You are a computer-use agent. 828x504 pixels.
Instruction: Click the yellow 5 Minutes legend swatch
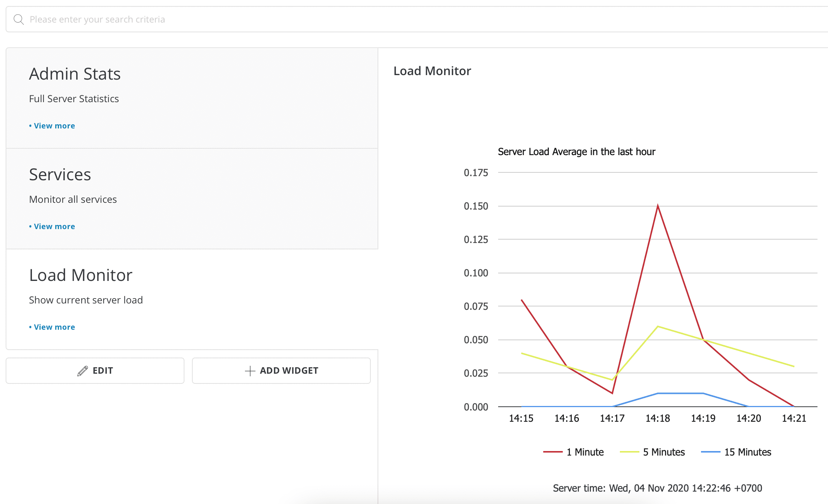(x=629, y=452)
